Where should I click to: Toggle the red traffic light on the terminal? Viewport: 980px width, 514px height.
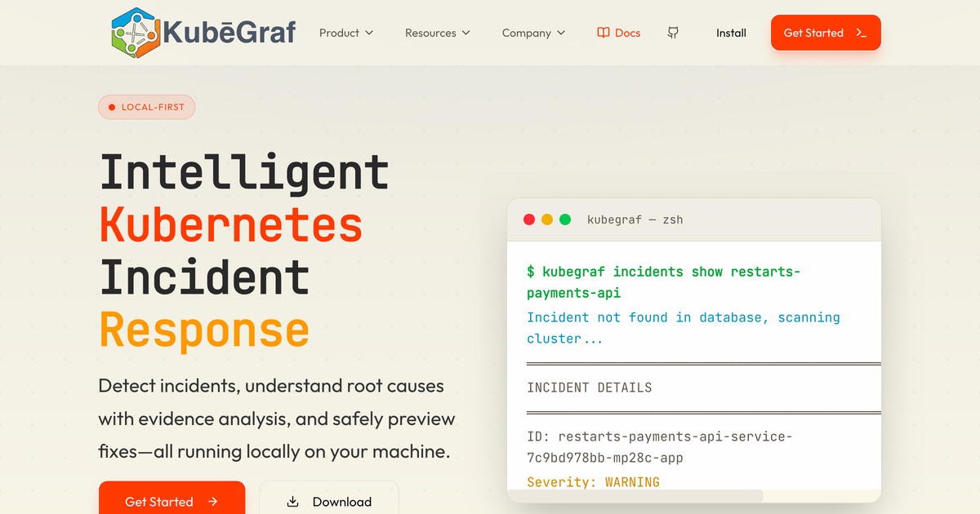click(x=529, y=219)
